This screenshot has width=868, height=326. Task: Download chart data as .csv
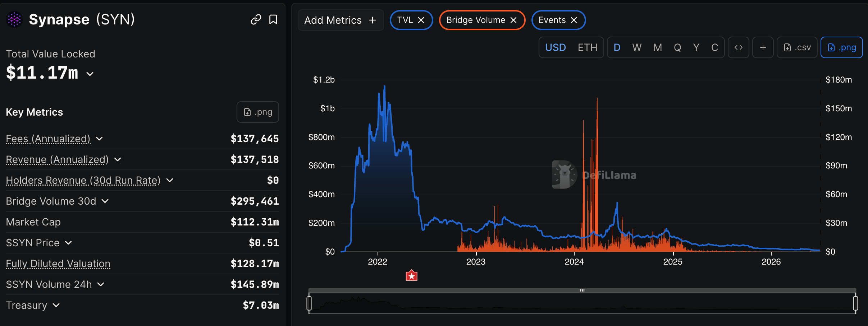point(797,47)
